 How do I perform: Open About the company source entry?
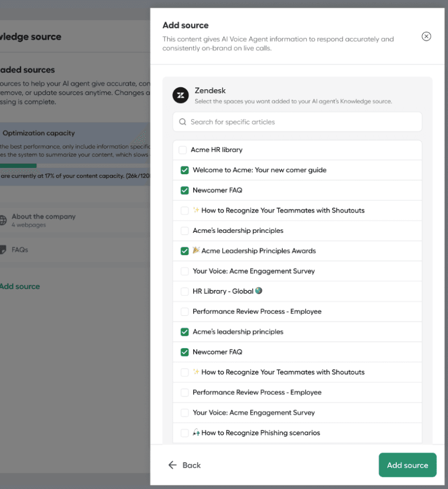[75, 220]
